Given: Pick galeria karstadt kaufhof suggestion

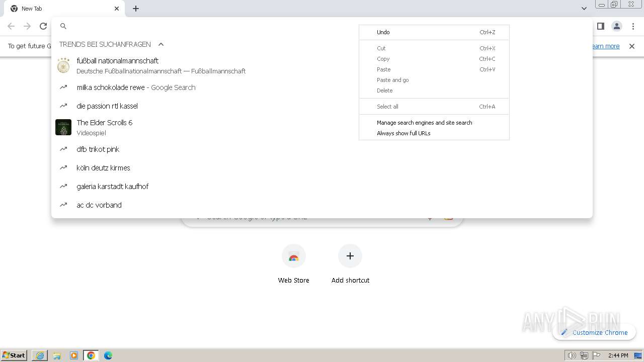Looking at the screenshot, I should [x=322, y=187].
